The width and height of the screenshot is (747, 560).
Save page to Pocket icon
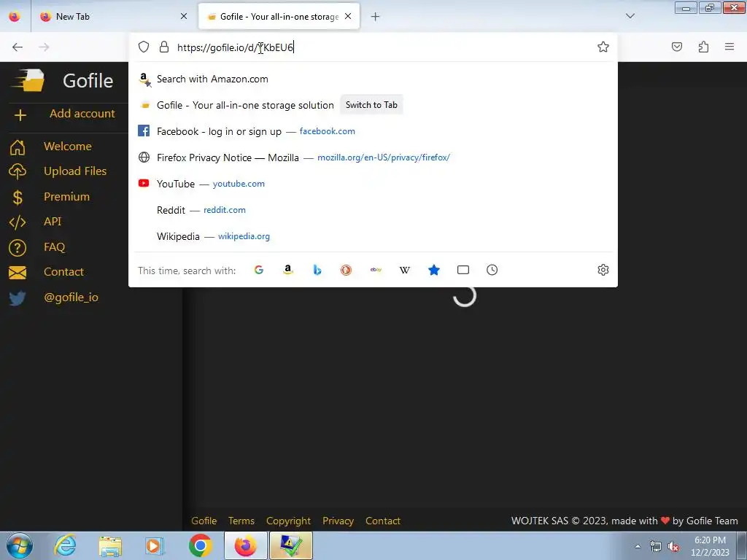[x=676, y=47]
